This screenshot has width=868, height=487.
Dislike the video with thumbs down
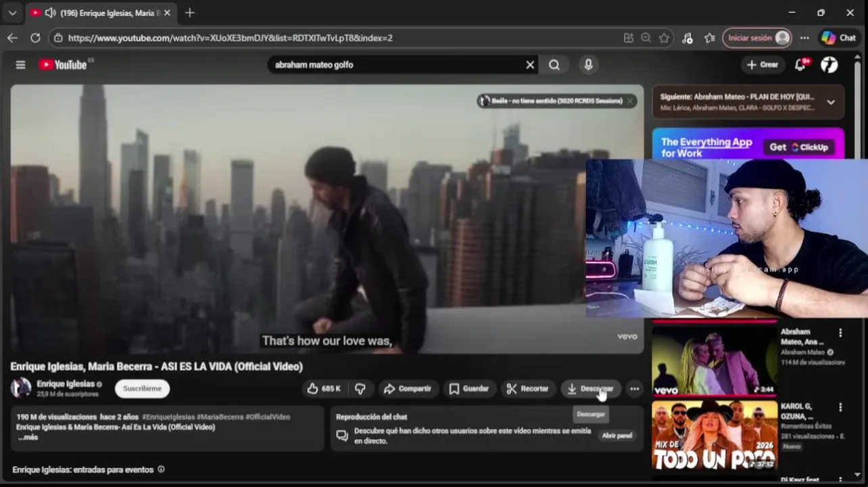360,388
